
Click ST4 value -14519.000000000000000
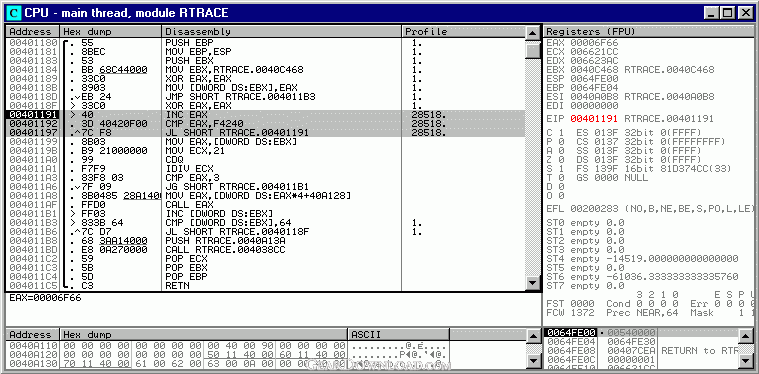click(672, 258)
